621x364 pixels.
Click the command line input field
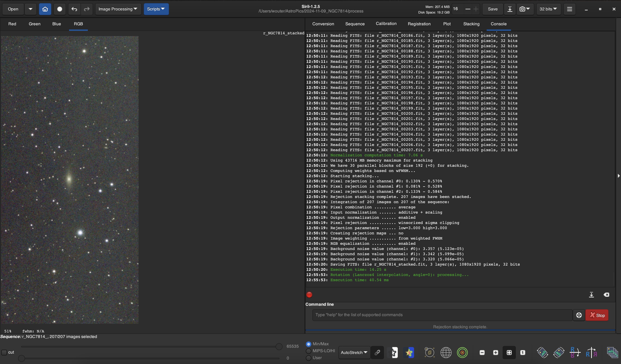442,315
